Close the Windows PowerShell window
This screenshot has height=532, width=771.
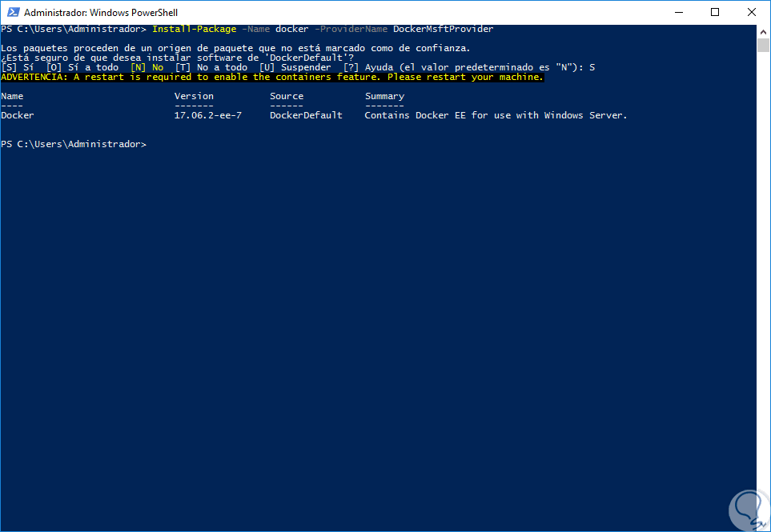point(752,13)
